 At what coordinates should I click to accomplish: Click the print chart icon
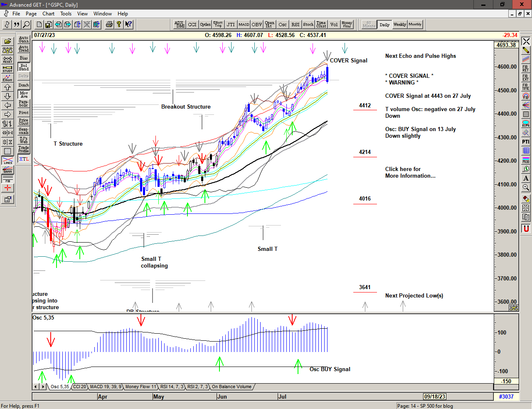point(109,25)
